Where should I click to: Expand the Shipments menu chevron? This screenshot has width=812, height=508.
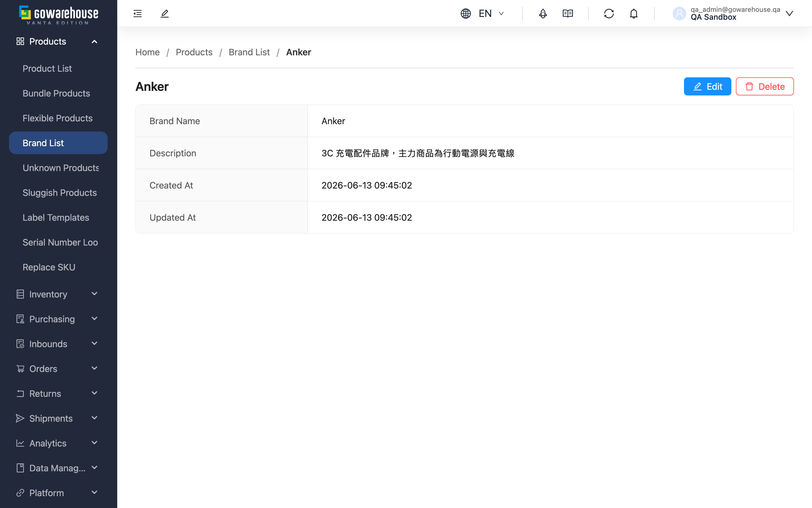coord(94,418)
